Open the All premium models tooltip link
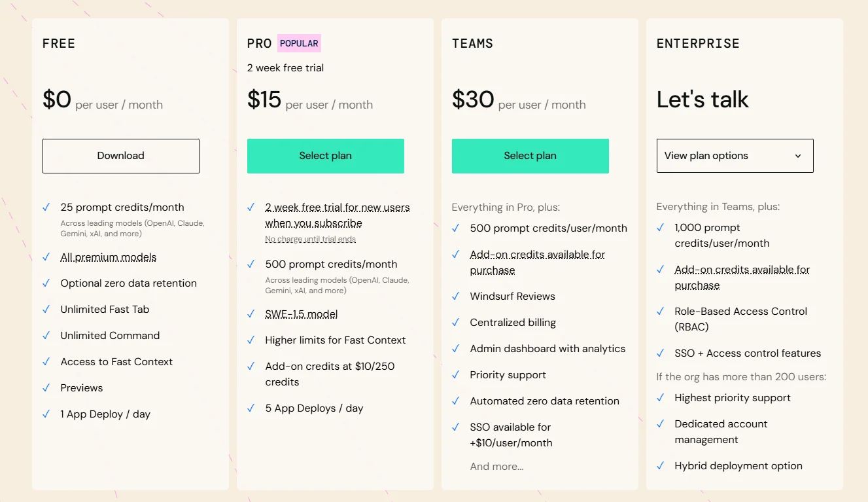The height and width of the screenshot is (502, 868). [x=109, y=257]
